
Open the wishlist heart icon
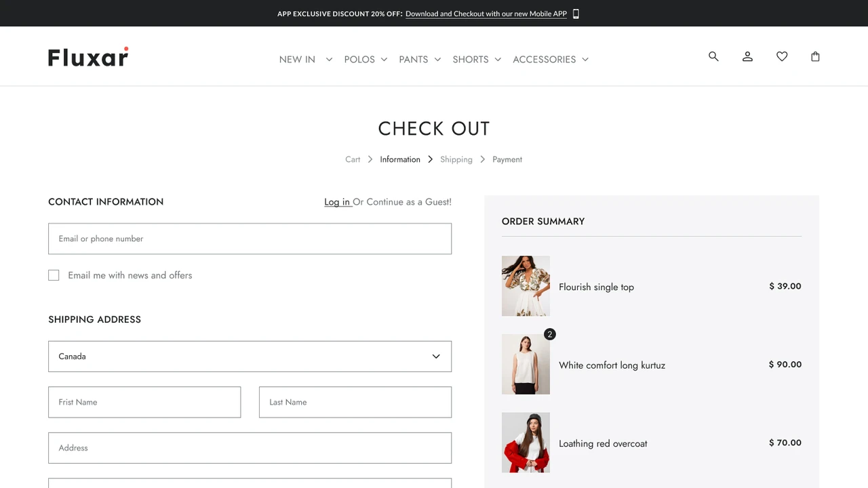pyautogui.click(x=782, y=56)
